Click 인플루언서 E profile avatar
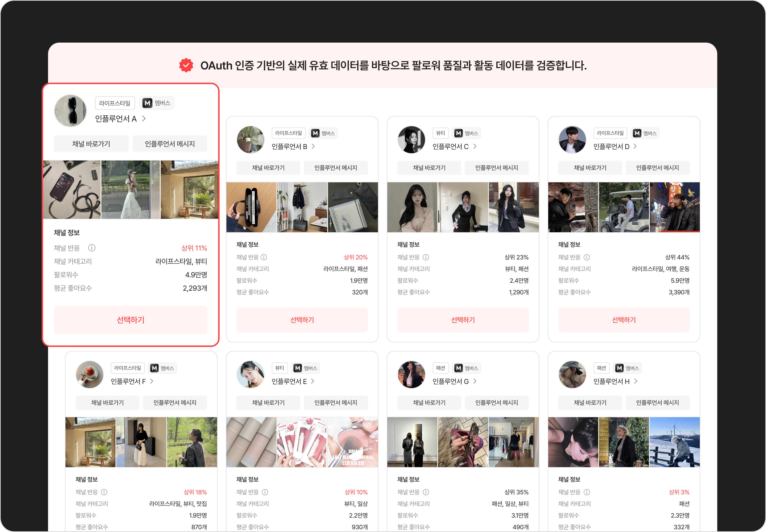This screenshot has width=766, height=532. (250, 375)
